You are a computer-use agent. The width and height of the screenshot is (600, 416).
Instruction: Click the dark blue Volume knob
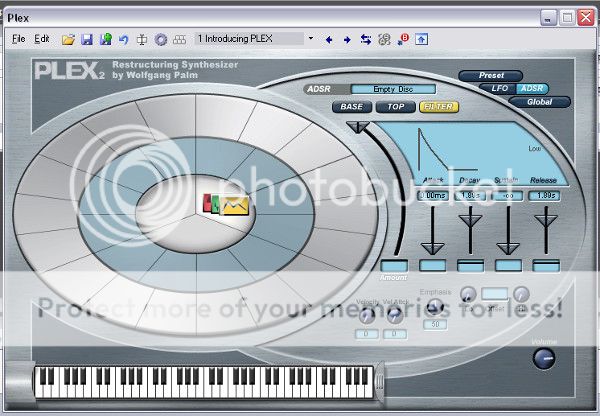point(544,359)
